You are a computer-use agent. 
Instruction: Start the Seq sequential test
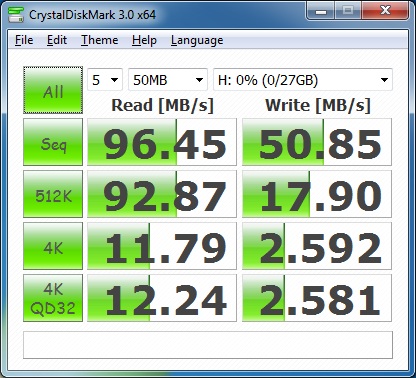53,142
